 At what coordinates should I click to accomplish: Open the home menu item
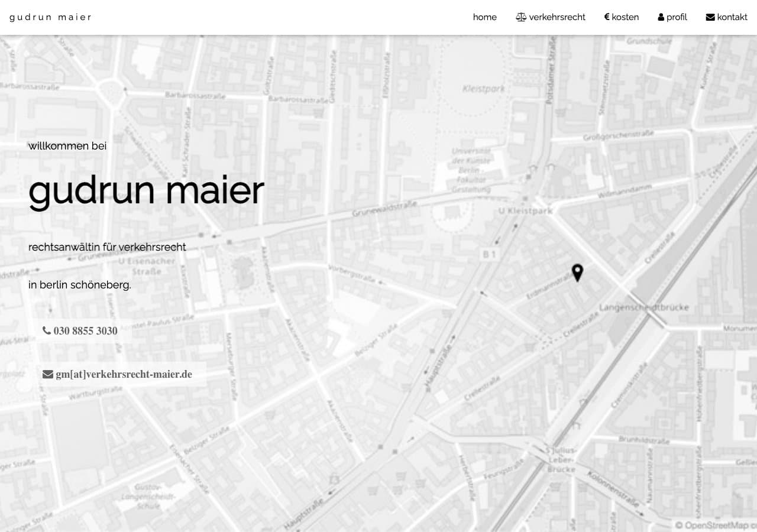point(484,17)
